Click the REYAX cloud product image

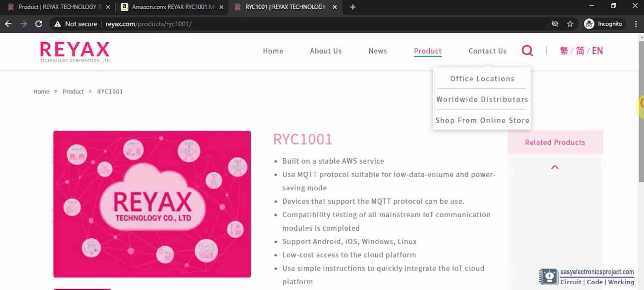[152, 204]
